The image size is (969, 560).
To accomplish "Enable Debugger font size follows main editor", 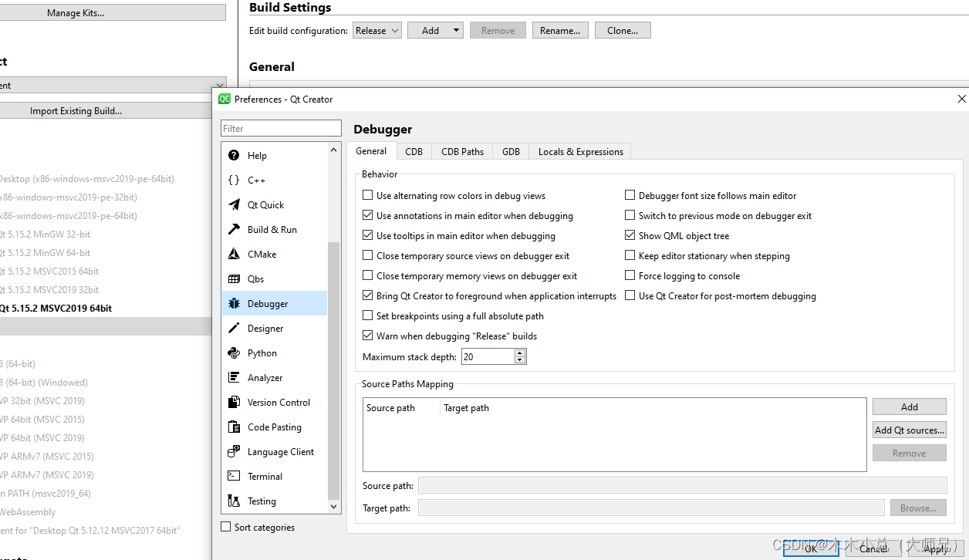I will click(630, 196).
